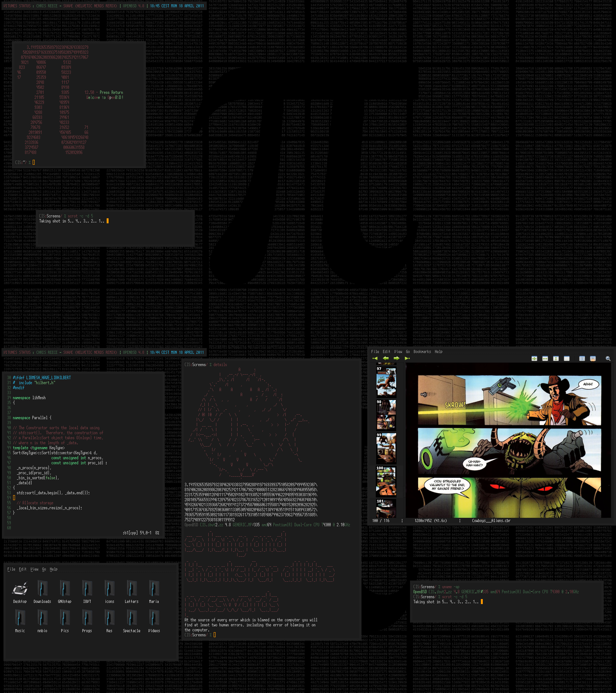Open Help menu in comic viewer
Viewport: 616px width, 693px height.
point(439,352)
